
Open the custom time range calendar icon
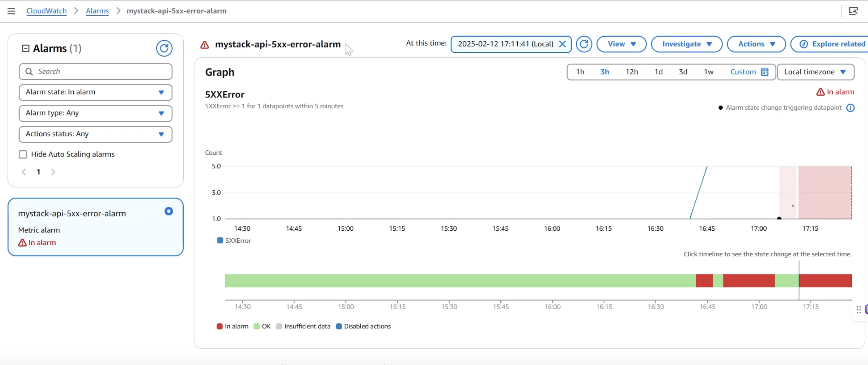(x=765, y=72)
